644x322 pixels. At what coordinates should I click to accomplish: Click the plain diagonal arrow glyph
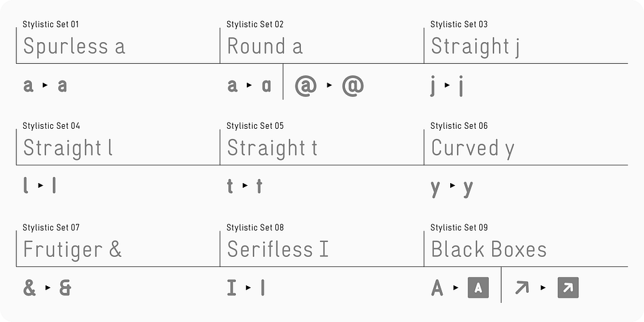522,287
